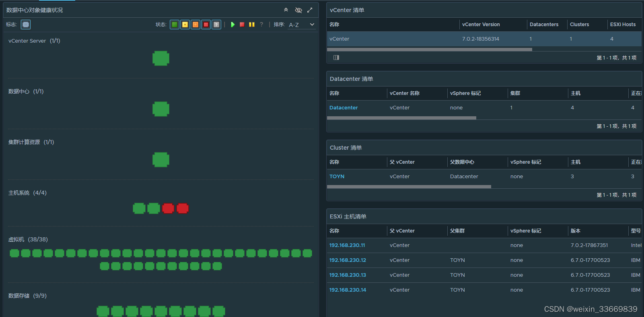Image resolution: width=644 pixels, height=317 pixels.
Task: Click vCenter 清单 horizontal scrollbar
Action: point(430,49)
